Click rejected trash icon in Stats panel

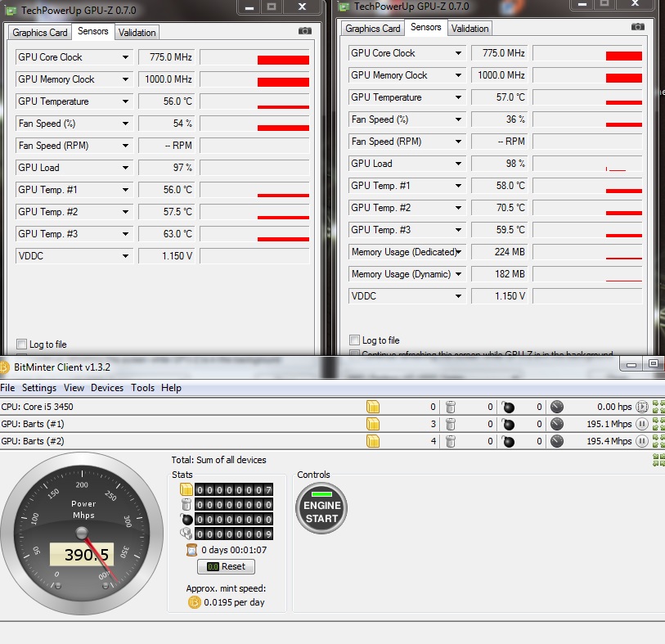(x=186, y=504)
